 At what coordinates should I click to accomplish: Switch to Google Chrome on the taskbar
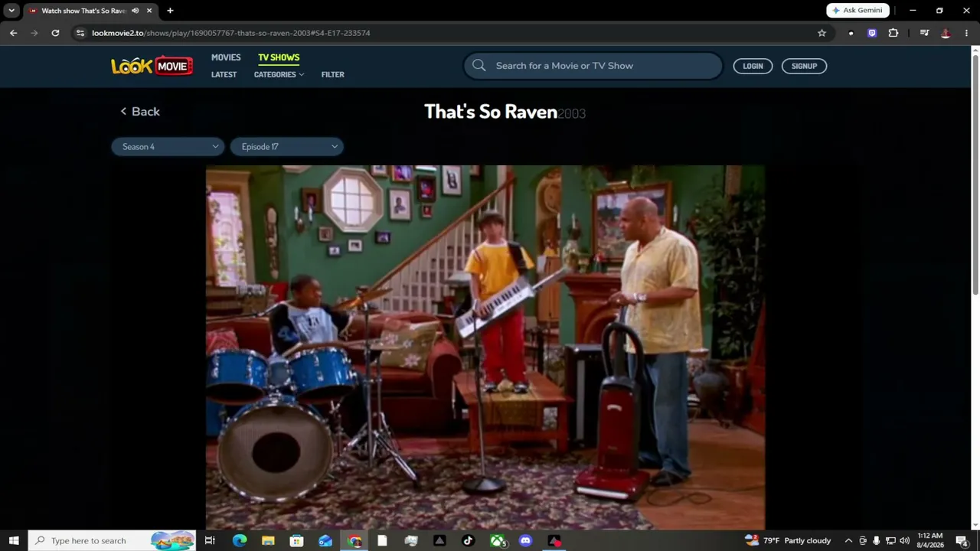coord(354,540)
